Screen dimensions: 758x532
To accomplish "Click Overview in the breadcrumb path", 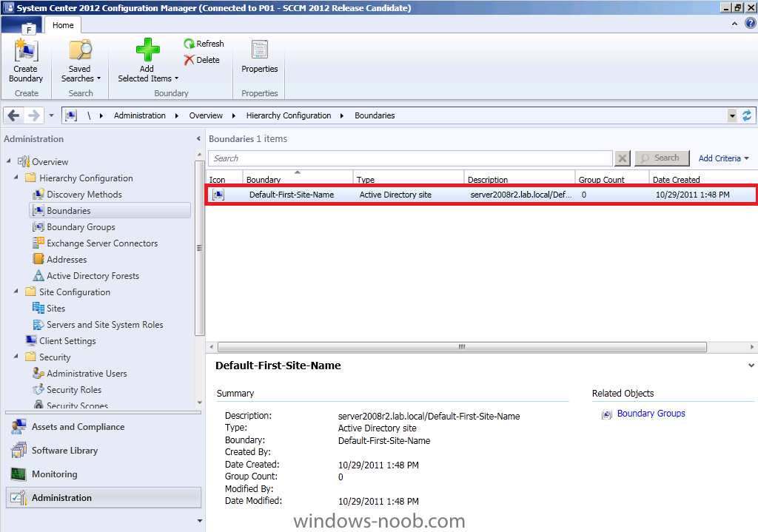I will 206,115.
